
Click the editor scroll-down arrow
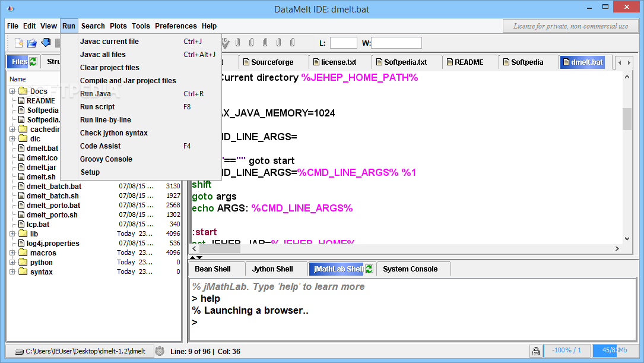[x=627, y=238]
